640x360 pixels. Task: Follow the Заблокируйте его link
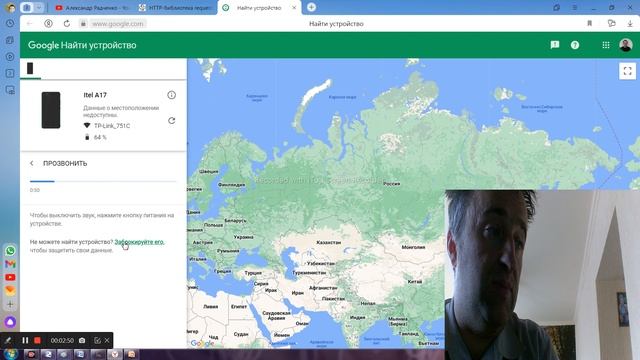tap(139, 242)
